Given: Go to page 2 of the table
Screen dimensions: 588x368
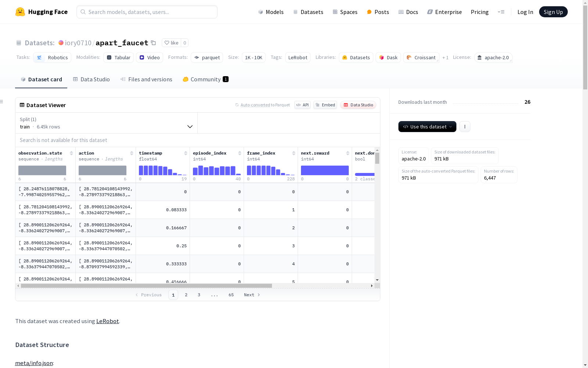Looking at the screenshot, I should click(186, 295).
